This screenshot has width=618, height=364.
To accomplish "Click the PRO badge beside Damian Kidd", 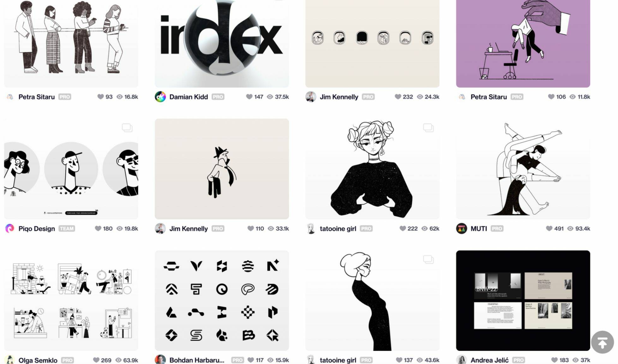I will pos(218,97).
